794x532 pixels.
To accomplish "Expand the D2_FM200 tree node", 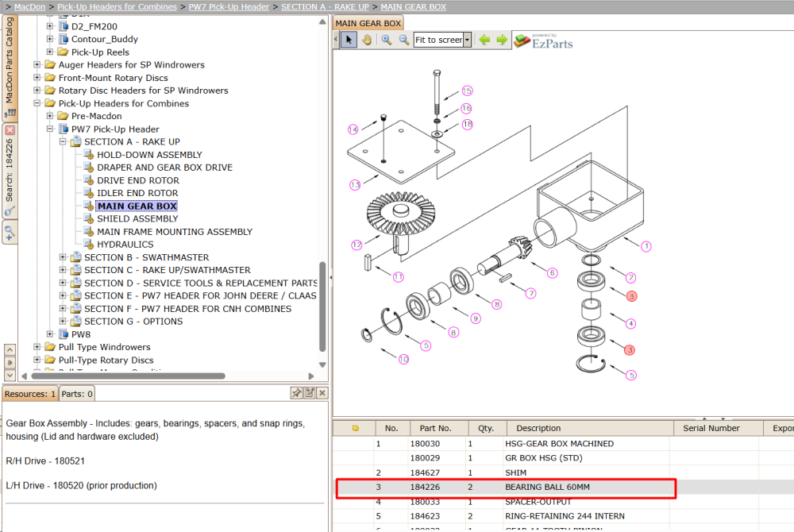I will (x=49, y=26).
